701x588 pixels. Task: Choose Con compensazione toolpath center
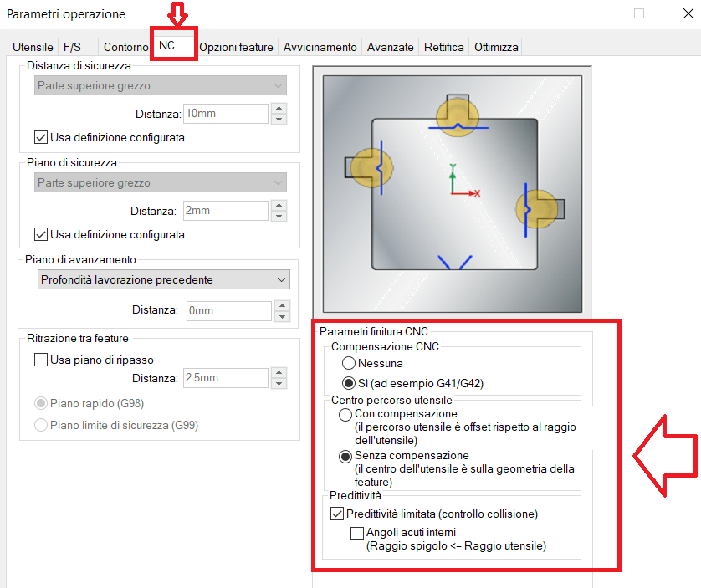click(345, 415)
